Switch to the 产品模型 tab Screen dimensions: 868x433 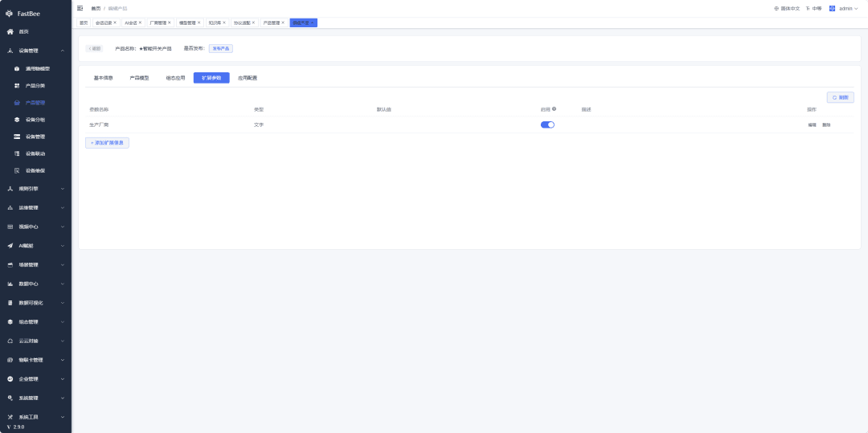click(x=140, y=78)
